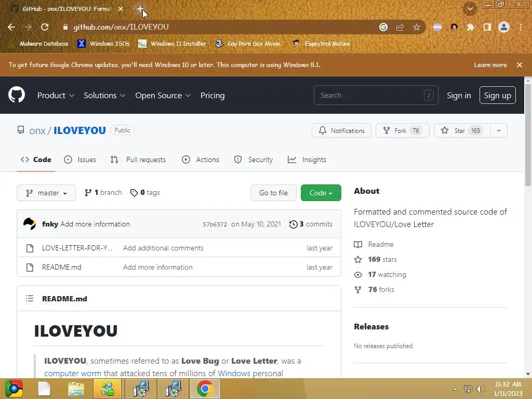This screenshot has width=532, height=399.
Task: Click the network tray icon
Action: pos(468,389)
